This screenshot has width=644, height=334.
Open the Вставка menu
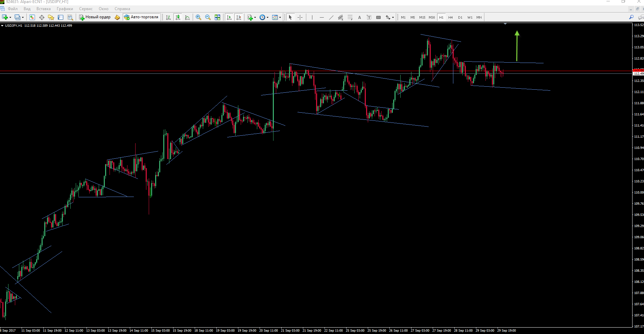click(44, 9)
